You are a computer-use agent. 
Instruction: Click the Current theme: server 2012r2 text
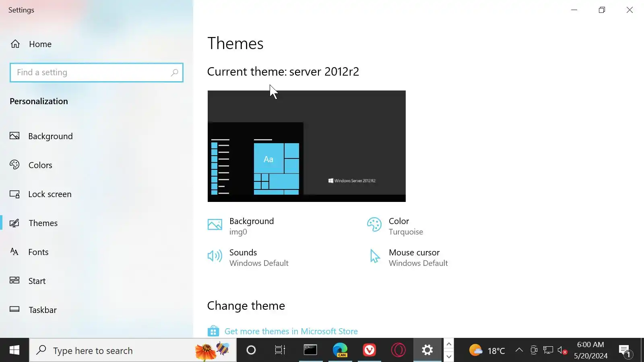click(283, 71)
